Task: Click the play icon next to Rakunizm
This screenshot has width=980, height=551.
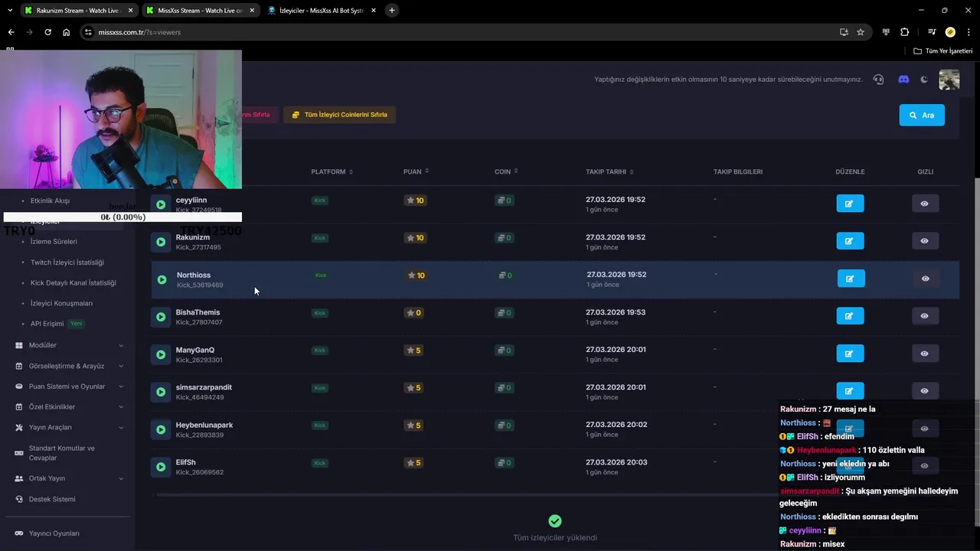Action: [x=161, y=242]
